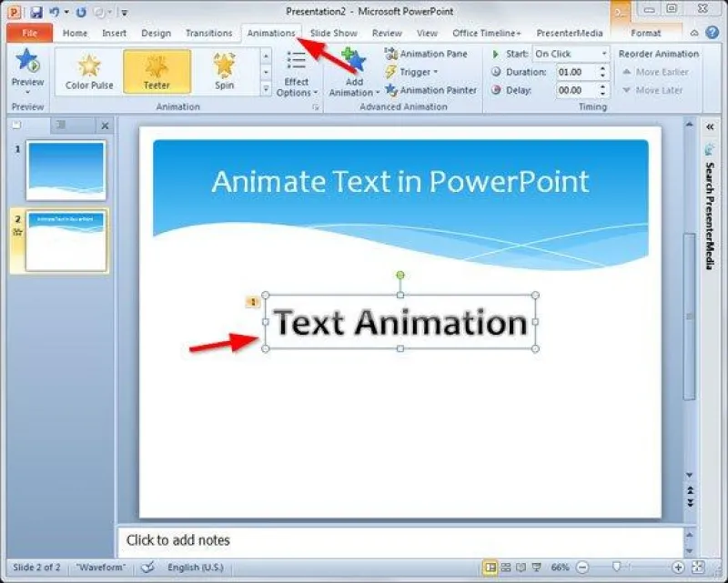Click the Delay spinner arrows
The image size is (728, 583).
602,90
